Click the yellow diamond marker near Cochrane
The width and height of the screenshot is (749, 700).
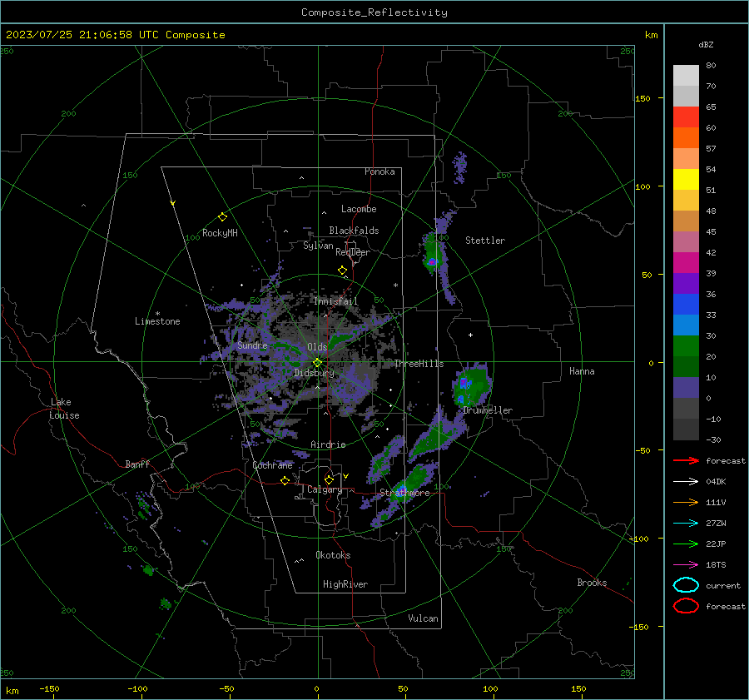tap(285, 480)
